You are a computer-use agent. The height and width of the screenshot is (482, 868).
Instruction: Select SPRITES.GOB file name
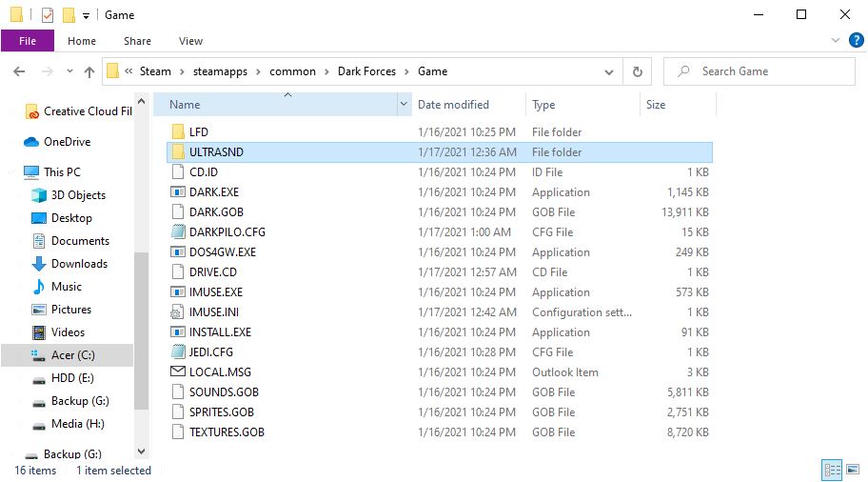pos(222,412)
